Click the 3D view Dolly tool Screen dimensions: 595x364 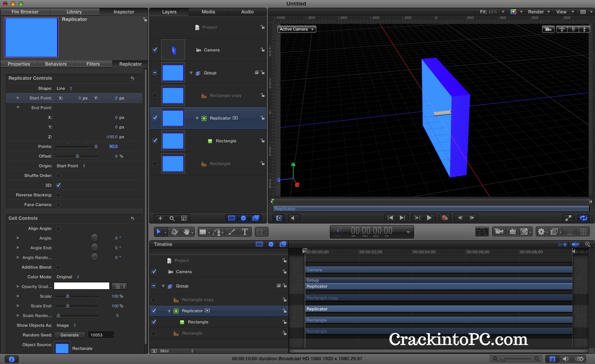pos(584,29)
